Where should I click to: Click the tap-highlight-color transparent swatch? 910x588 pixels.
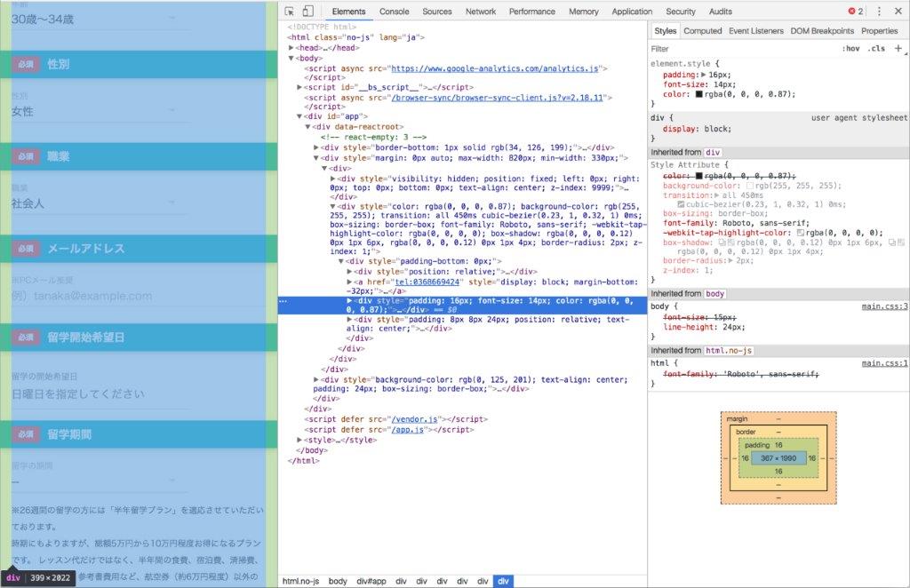tap(801, 233)
